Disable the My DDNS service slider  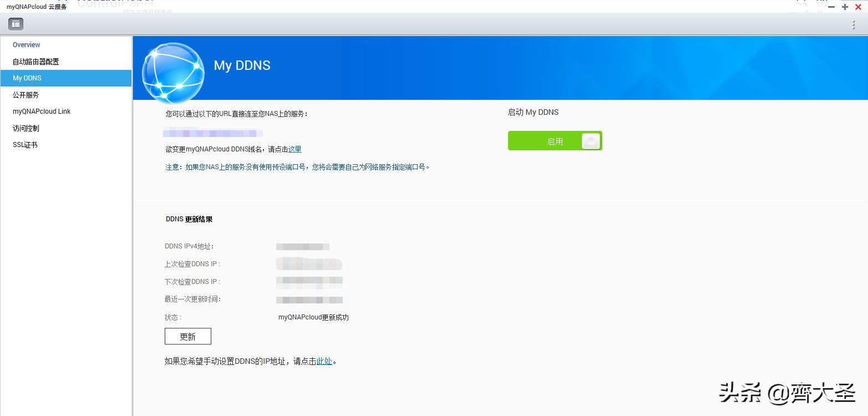pos(555,140)
